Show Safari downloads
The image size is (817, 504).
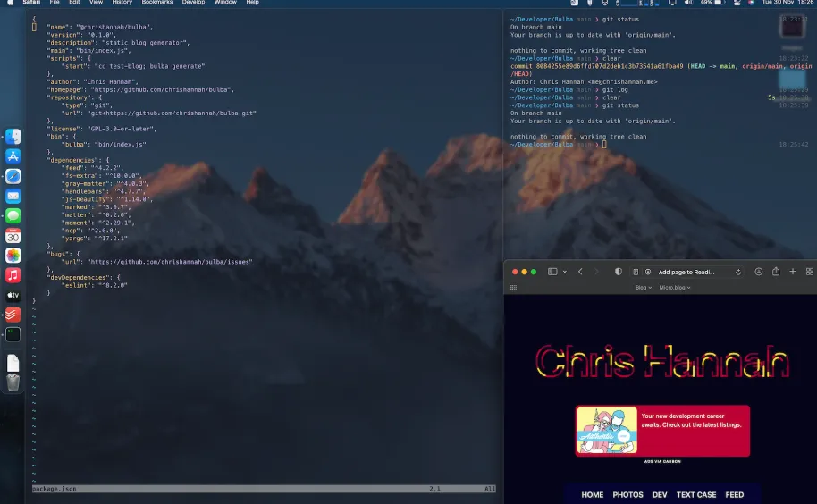[759, 272]
